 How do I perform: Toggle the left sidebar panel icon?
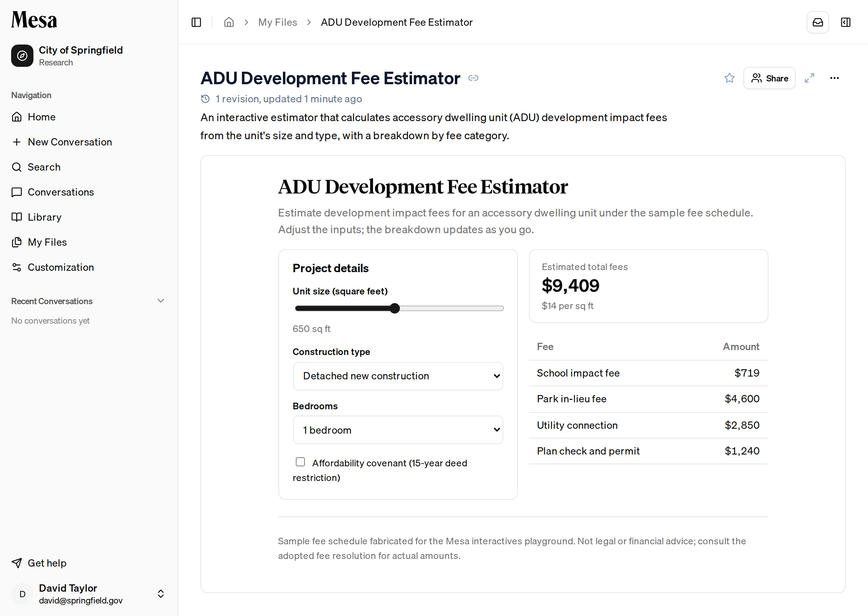pos(196,22)
